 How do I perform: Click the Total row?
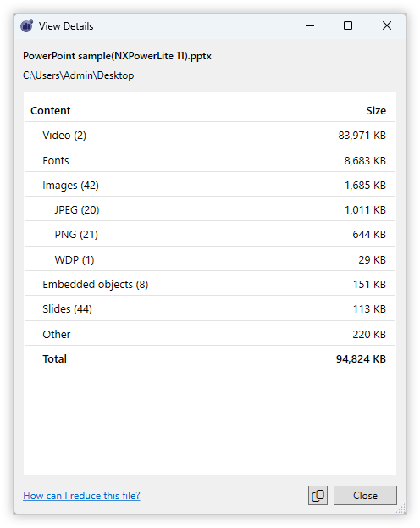coord(210,358)
